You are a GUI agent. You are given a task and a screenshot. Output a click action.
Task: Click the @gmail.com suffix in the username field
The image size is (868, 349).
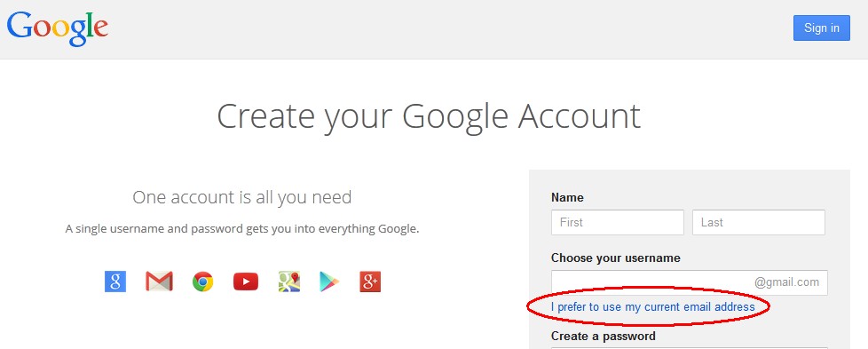tap(786, 282)
